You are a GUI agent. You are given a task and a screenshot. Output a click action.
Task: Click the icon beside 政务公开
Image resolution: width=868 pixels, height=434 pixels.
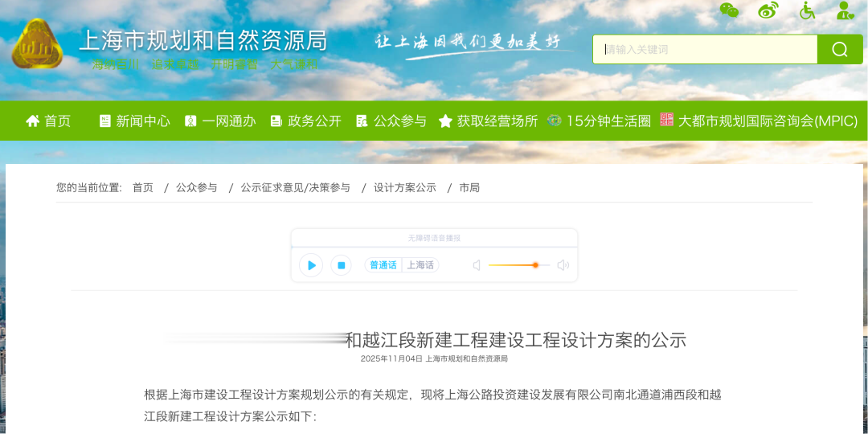click(x=276, y=121)
